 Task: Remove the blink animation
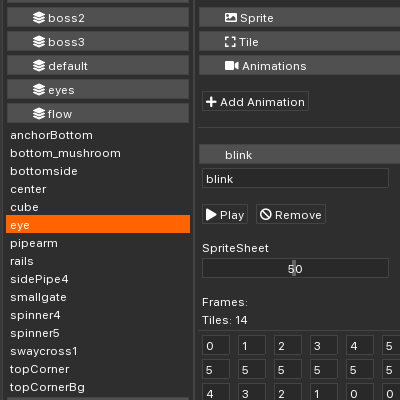pyautogui.click(x=291, y=214)
